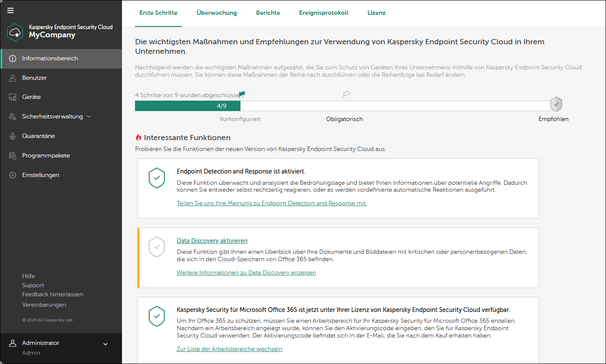Click the Geräte devices icon

click(x=13, y=97)
